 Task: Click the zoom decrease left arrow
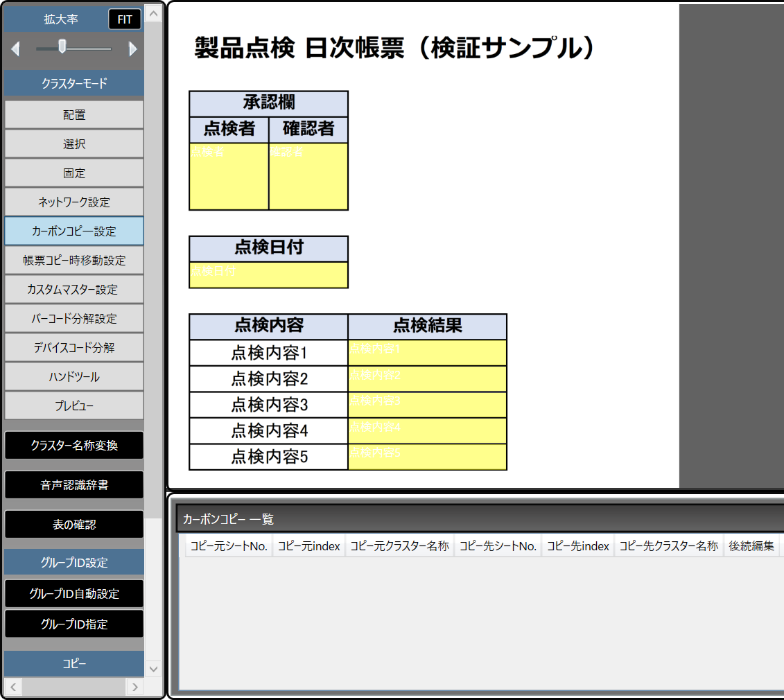tap(16, 49)
